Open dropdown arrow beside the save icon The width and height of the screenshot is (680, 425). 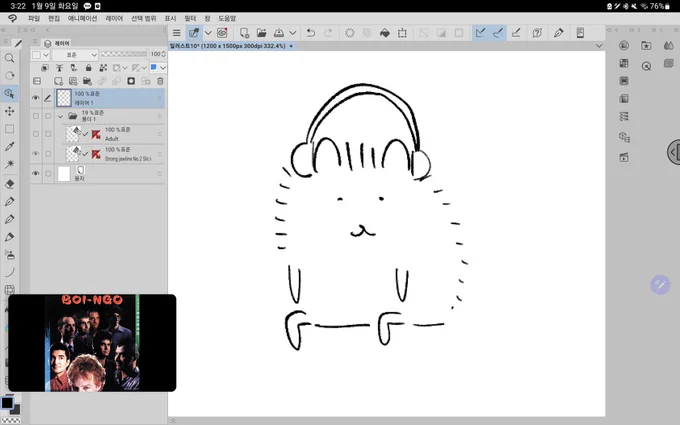click(293, 33)
